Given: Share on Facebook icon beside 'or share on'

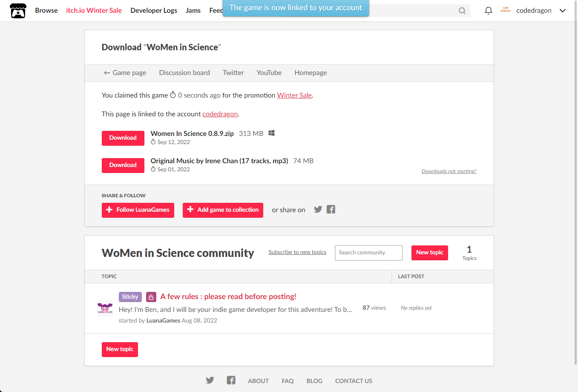Looking at the screenshot, I should [x=331, y=209].
